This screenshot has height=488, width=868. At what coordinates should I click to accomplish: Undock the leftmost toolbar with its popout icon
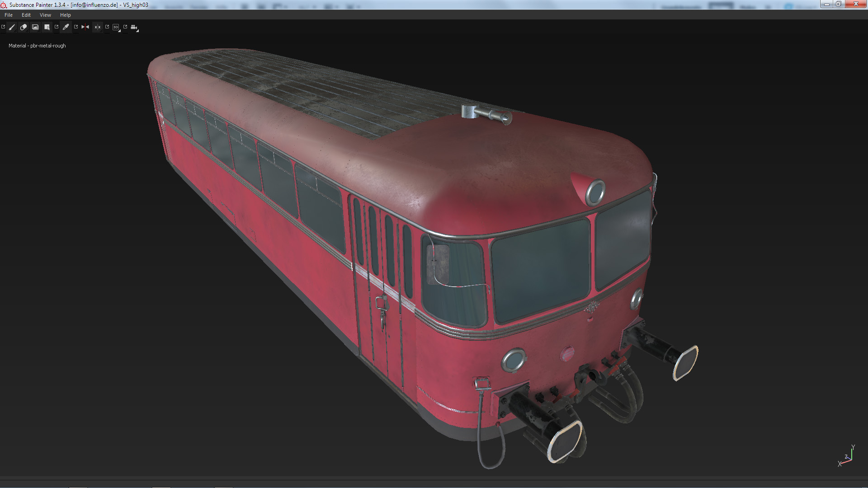3,27
